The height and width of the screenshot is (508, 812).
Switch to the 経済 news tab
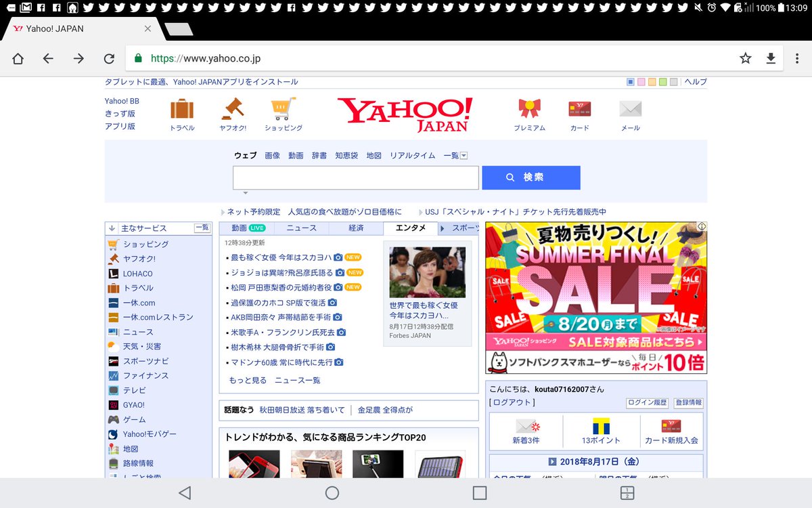(x=356, y=228)
